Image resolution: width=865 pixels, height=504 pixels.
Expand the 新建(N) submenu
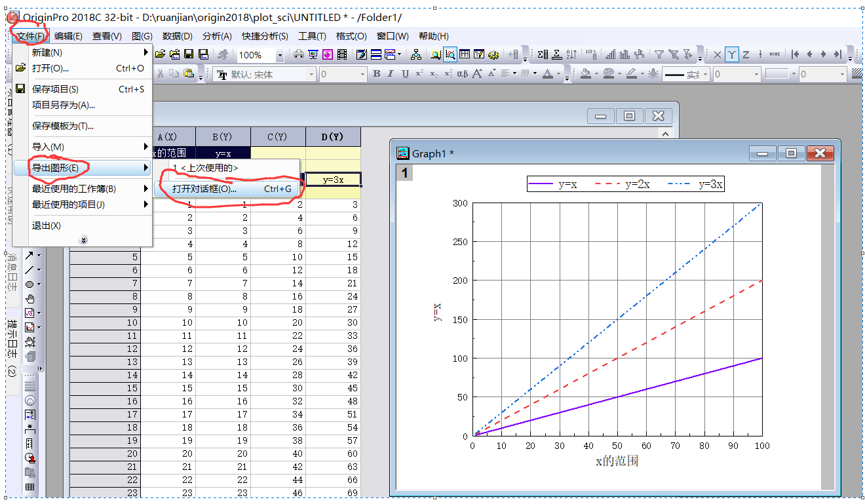[83, 52]
